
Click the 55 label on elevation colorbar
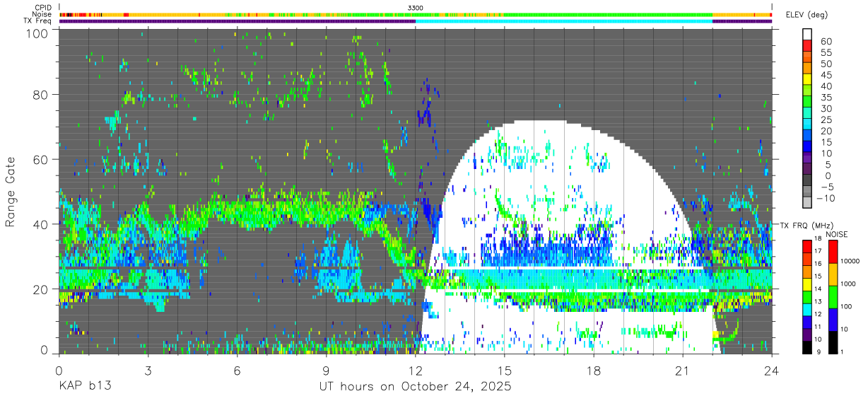[826, 52]
